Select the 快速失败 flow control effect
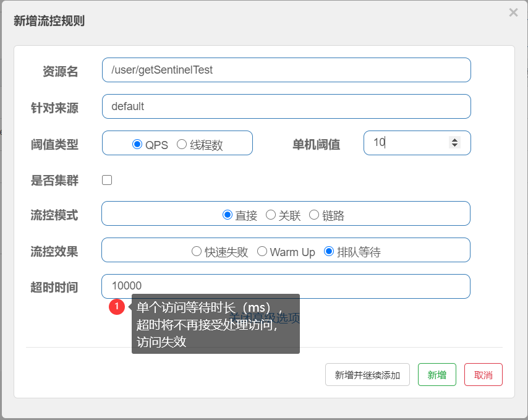 (197, 250)
